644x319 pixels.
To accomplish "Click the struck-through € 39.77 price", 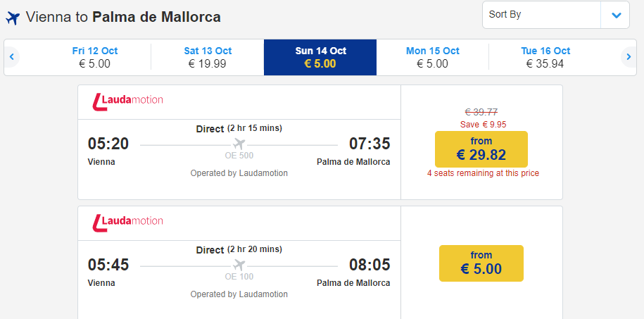I will point(481,112).
